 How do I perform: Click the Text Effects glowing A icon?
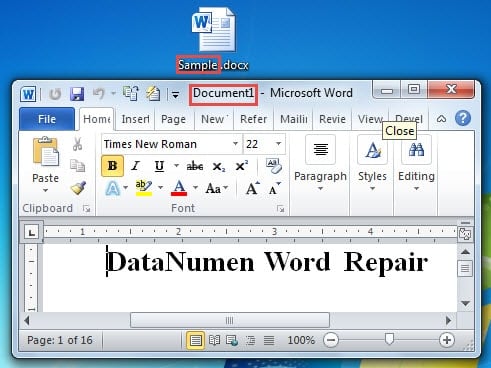point(113,188)
